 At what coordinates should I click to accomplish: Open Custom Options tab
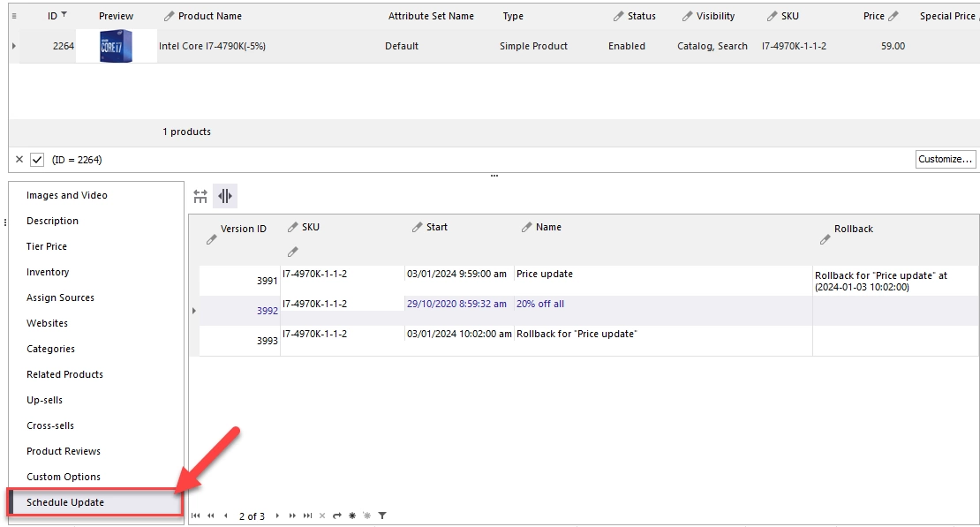pos(64,478)
